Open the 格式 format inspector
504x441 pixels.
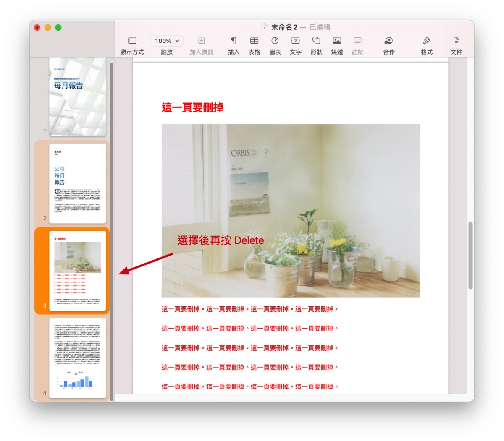pyautogui.click(x=427, y=41)
